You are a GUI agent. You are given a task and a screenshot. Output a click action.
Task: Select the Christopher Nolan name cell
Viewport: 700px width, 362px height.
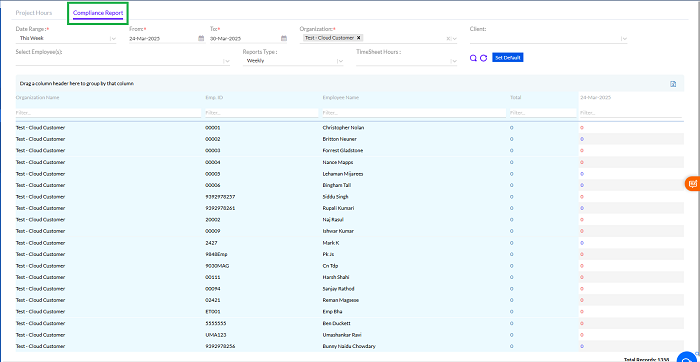(x=343, y=128)
